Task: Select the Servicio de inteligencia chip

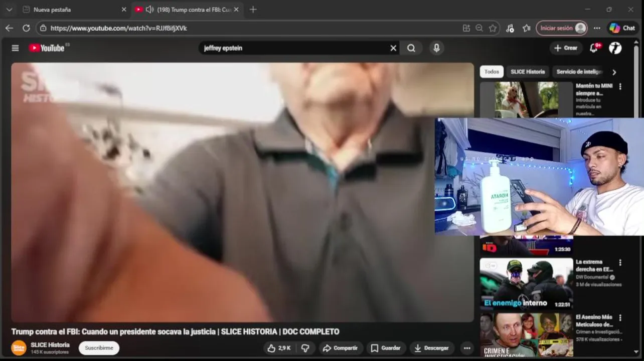Action: click(579, 72)
